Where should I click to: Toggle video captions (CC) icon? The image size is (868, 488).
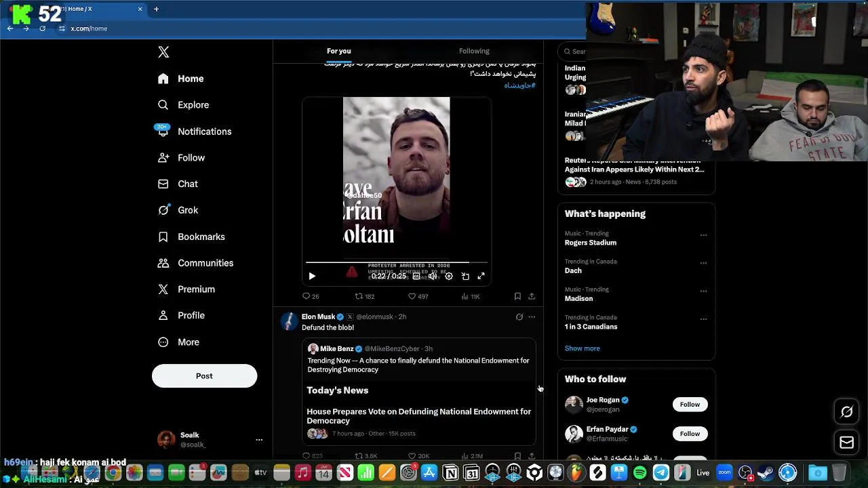point(416,276)
